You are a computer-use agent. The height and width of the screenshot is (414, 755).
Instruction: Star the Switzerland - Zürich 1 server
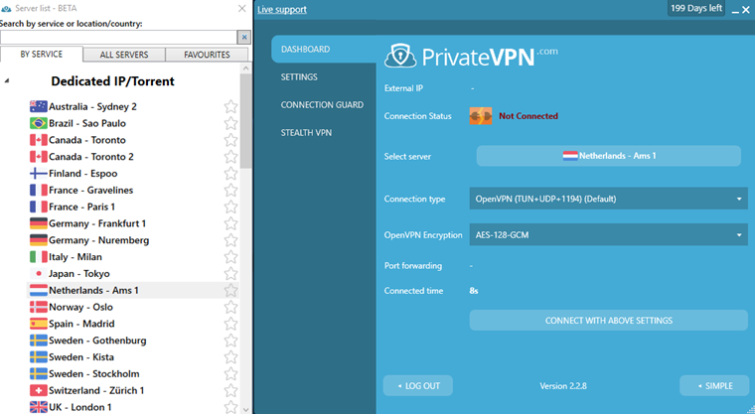231,390
